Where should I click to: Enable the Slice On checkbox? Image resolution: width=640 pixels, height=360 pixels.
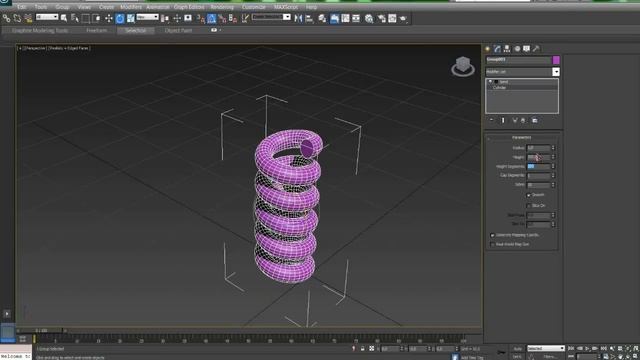(529, 206)
